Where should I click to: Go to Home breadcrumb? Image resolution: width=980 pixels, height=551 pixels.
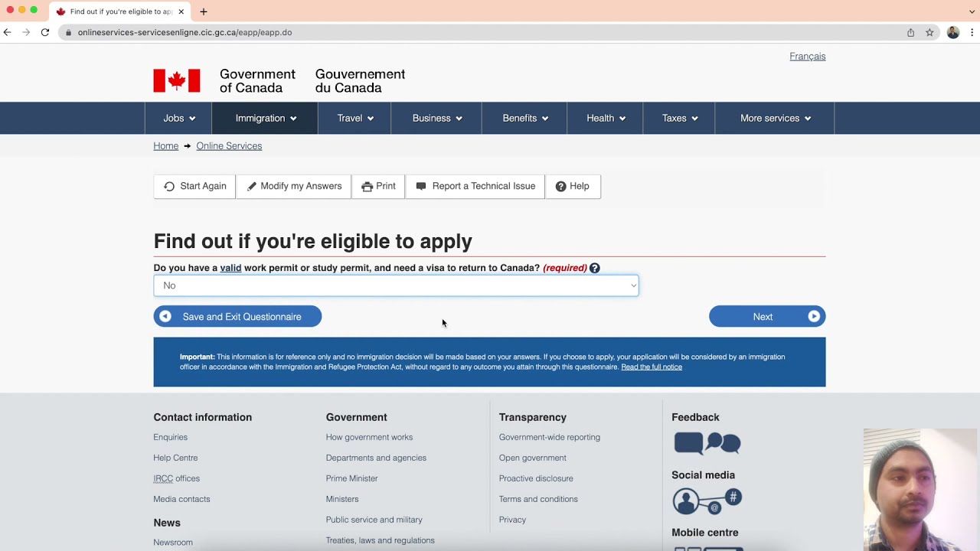pos(165,146)
